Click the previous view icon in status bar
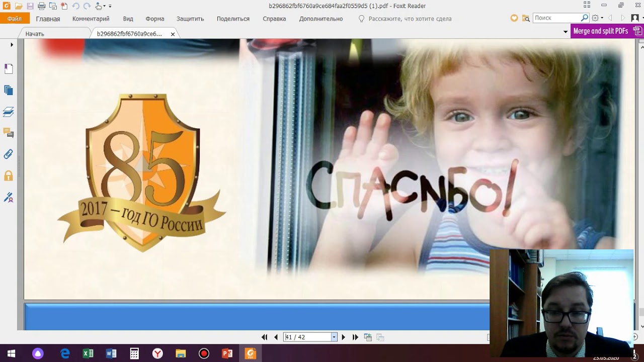Viewport: 644px width, 362px height. (x=368, y=337)
